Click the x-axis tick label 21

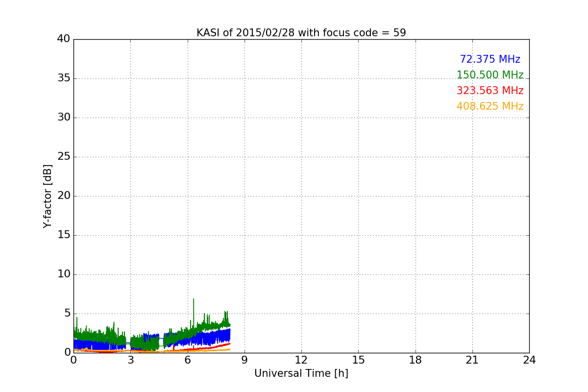pos(472,360)
